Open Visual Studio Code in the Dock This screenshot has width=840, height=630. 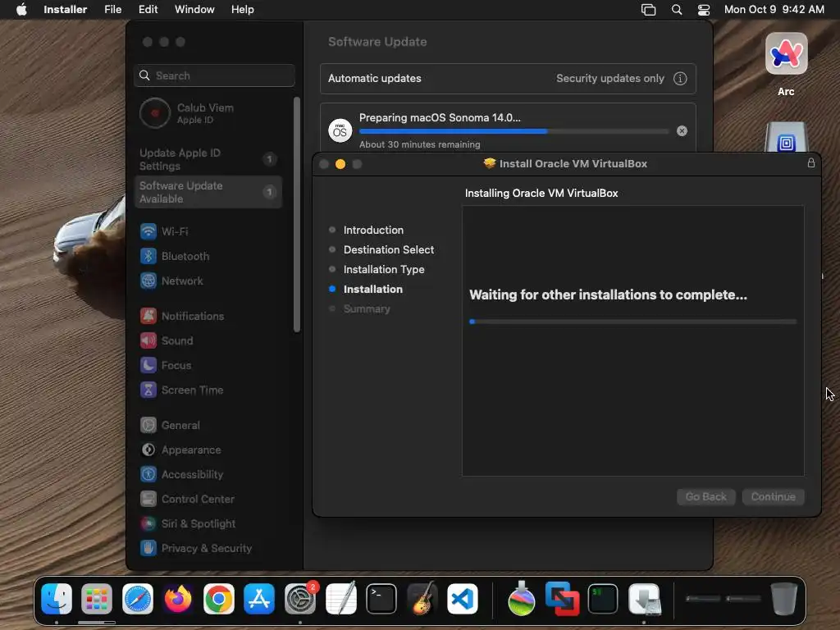[463, 598]
